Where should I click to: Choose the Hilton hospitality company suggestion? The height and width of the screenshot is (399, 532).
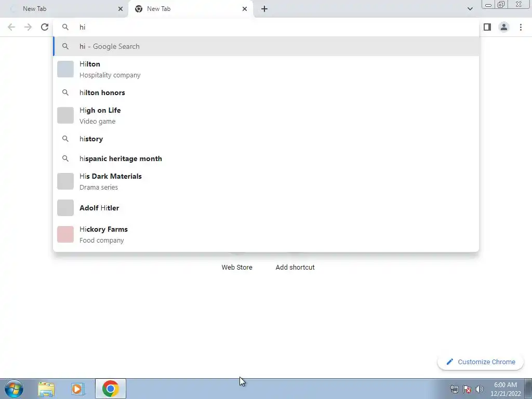(x=266, y=69)
